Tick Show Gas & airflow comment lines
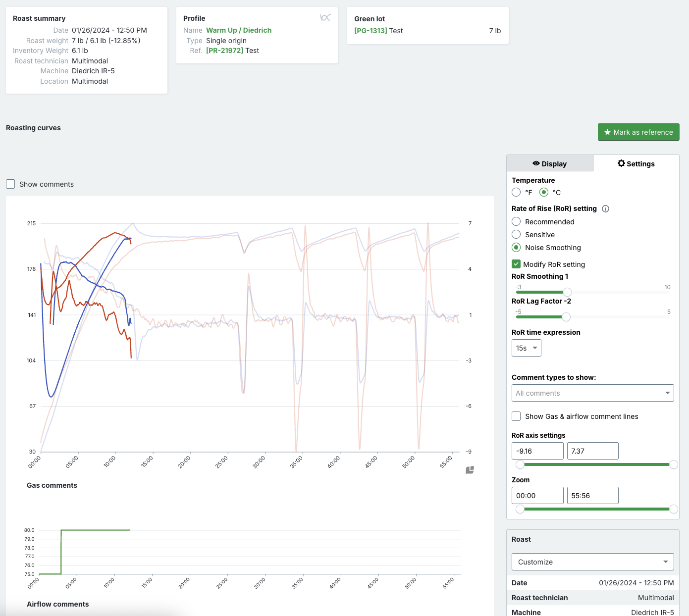The image size is (689, 616). pos(516,416)
